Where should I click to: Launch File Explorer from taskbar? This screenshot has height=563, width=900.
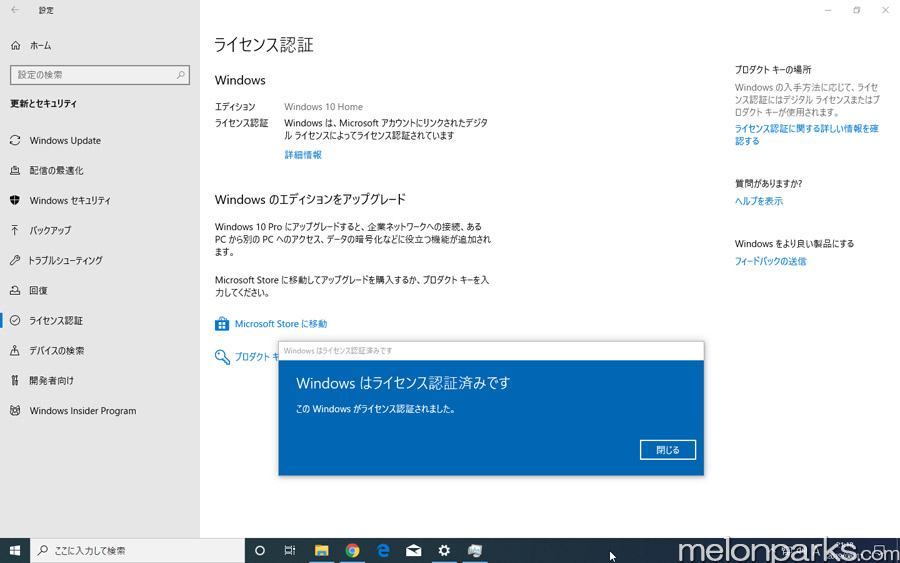(x=321, y=550)
